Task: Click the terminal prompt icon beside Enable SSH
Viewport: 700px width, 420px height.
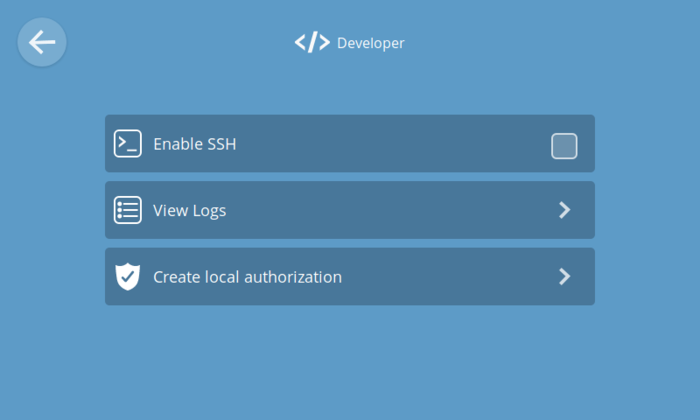Action: click(x=128, y=144)
